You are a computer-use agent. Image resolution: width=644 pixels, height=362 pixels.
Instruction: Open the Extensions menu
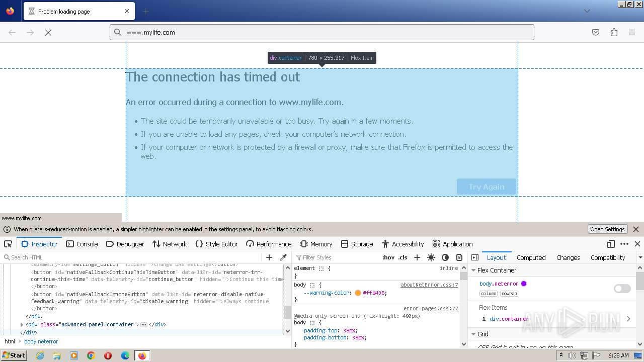point(614,32)
